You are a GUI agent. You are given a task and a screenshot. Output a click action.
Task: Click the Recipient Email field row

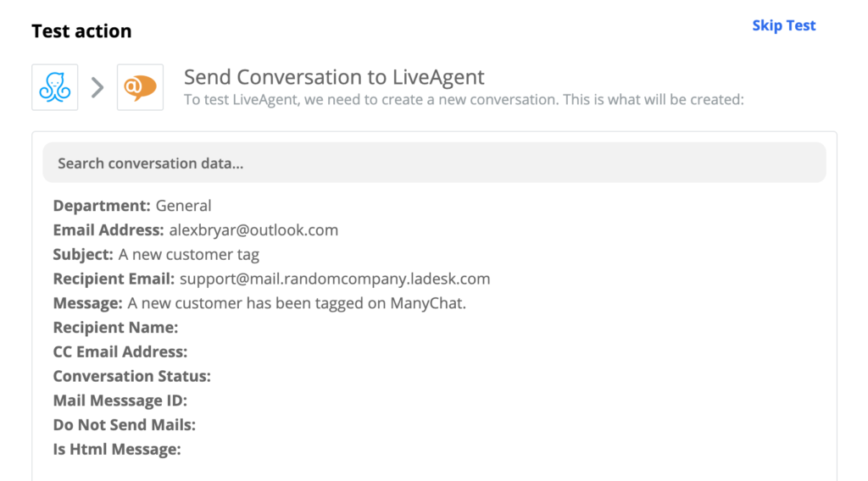[271, 279]
